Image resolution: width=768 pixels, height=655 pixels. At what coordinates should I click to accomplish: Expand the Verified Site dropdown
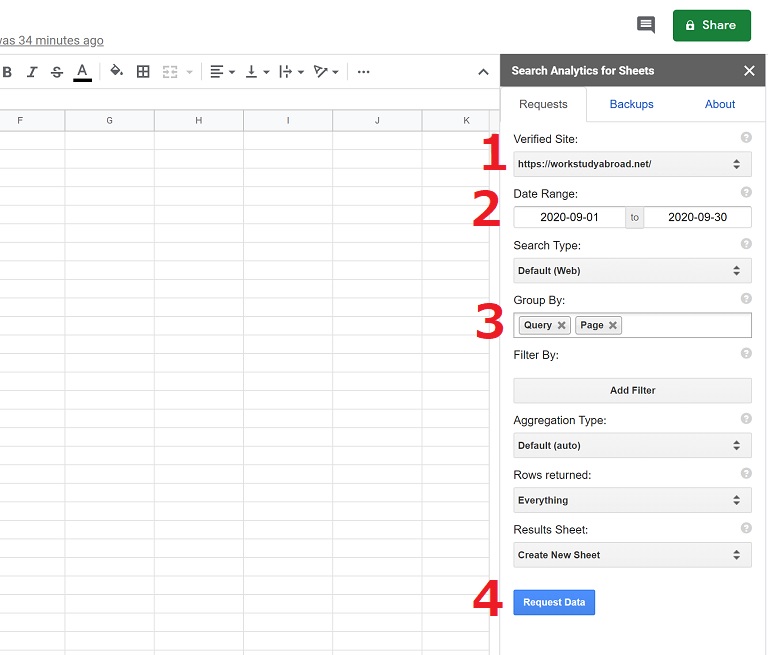click(632, 164)
